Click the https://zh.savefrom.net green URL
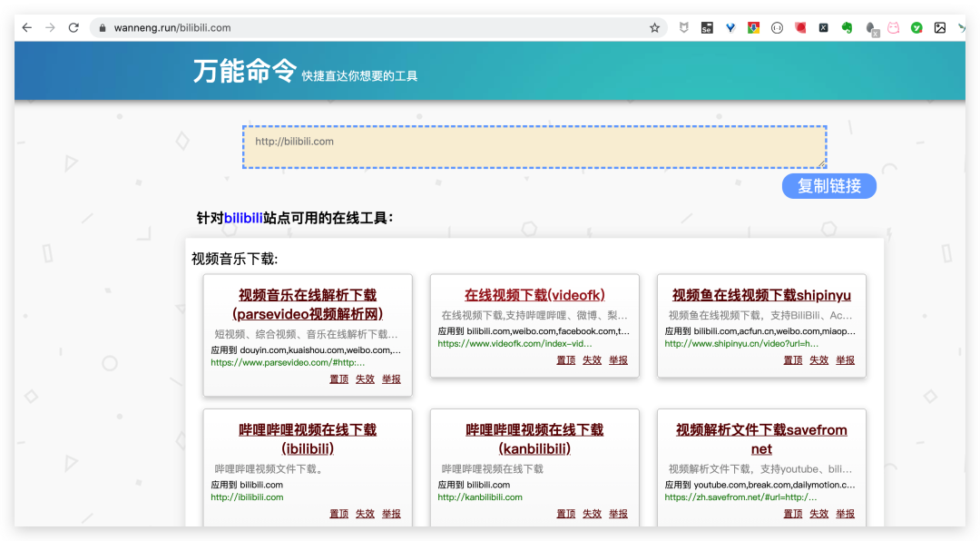 (740, 497)
